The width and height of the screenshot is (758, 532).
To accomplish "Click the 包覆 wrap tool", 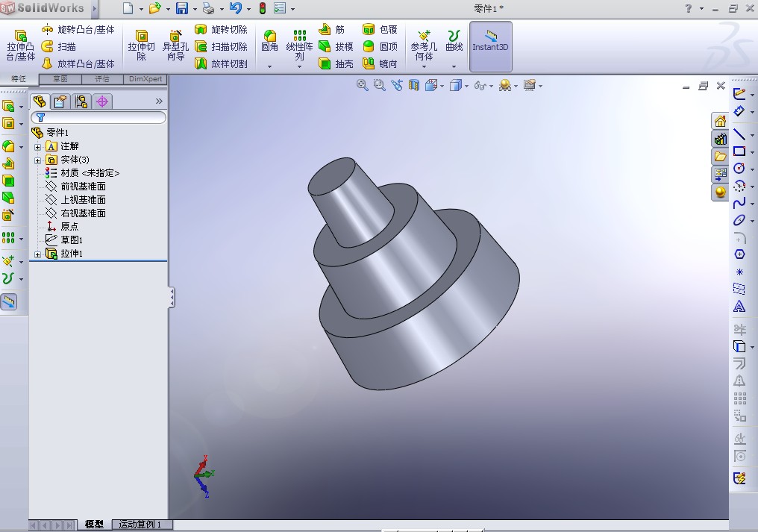I will pyautogui.click(x=380, y=30).
